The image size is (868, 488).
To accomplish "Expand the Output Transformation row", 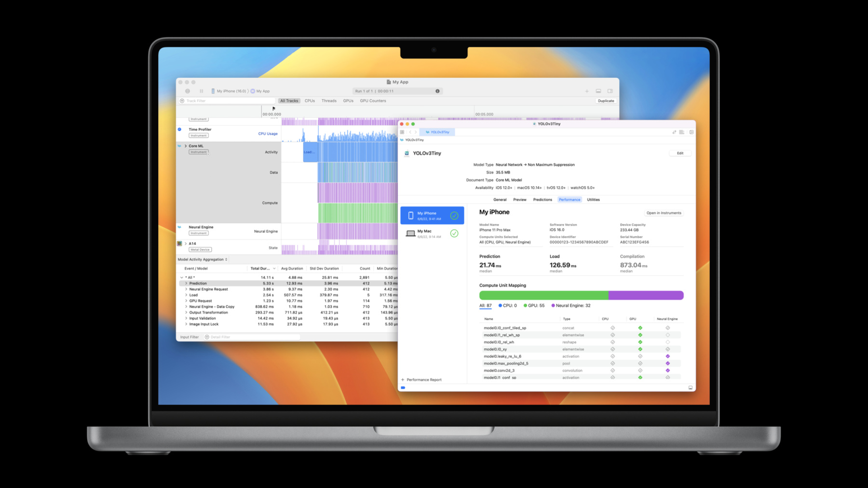I will pos(186,312).
